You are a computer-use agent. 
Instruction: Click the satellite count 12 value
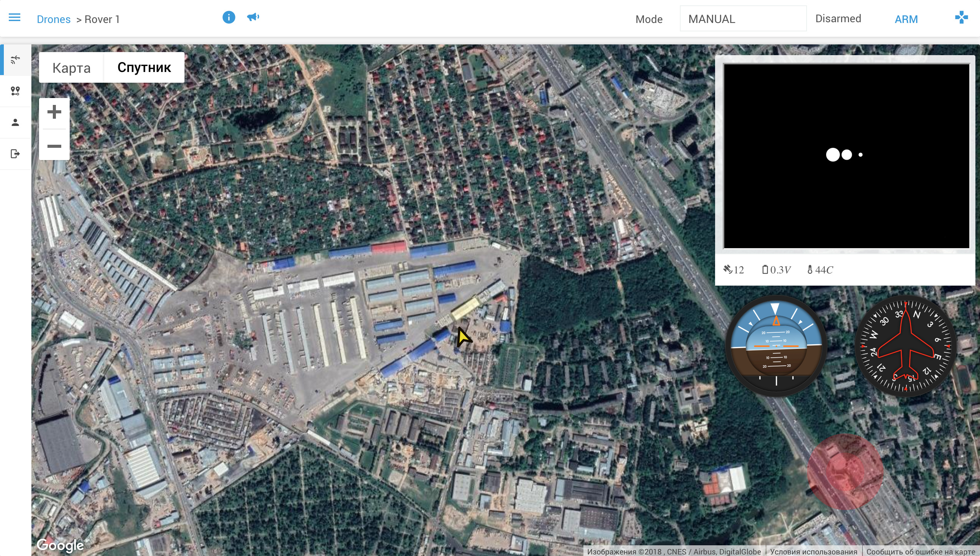739,270
